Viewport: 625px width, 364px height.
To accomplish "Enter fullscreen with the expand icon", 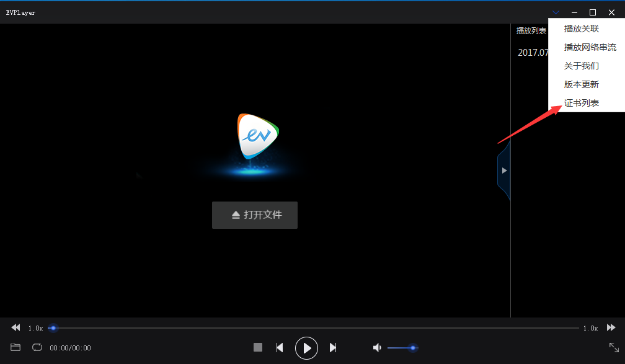I will [x=614, y=348].
